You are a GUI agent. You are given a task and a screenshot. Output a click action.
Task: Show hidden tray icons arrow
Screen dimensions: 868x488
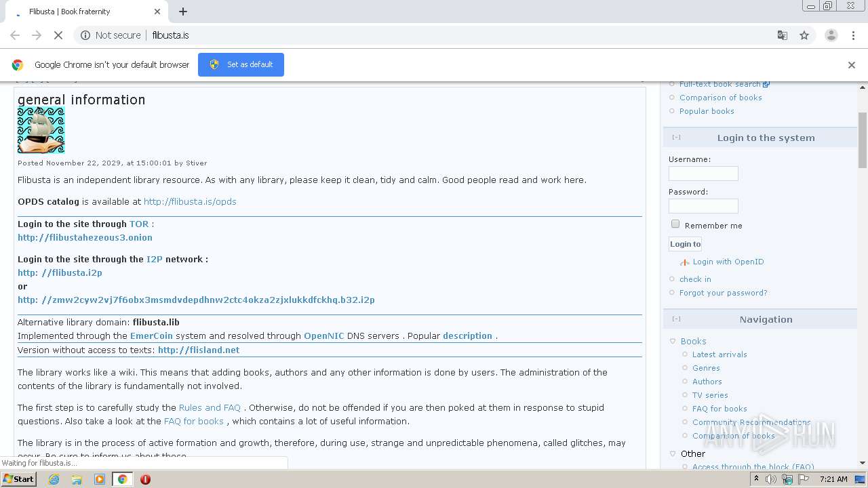757,479
